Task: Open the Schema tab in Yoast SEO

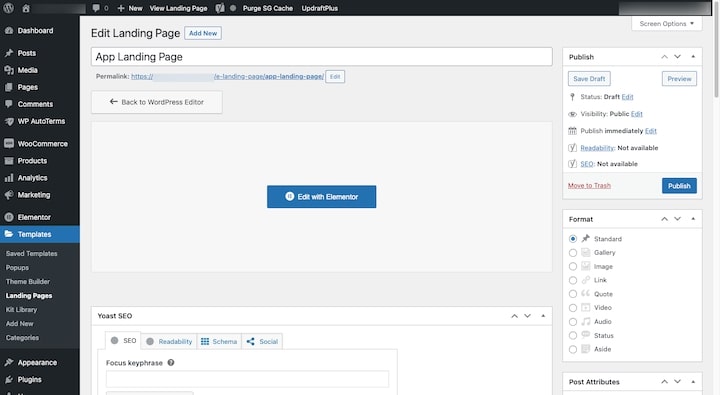Action: pyautogui.click(x=219, y=341)
